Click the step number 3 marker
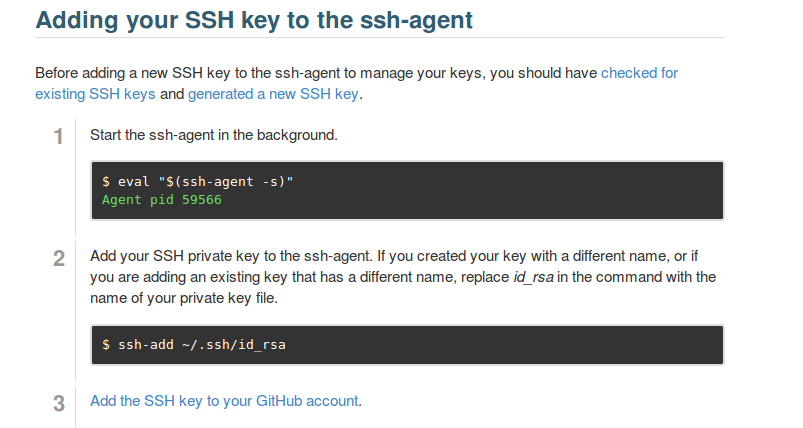 [x=59, y=403]
